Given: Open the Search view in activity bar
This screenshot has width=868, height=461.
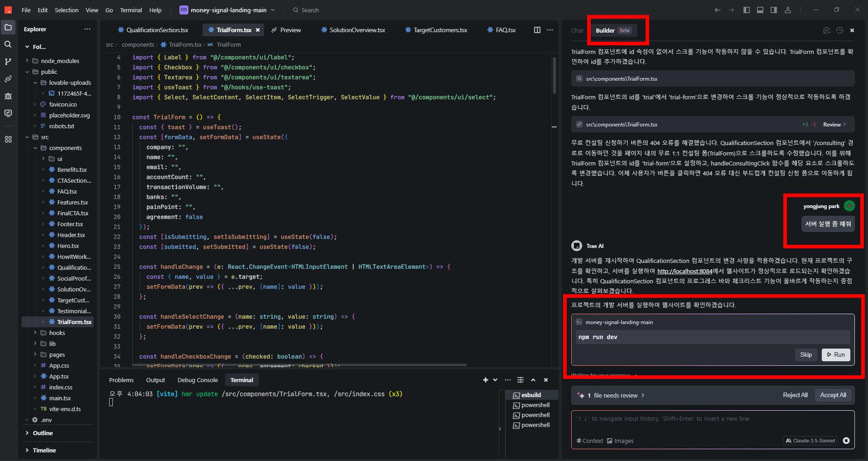Looking at the screenshot, I should coord(8,44).
